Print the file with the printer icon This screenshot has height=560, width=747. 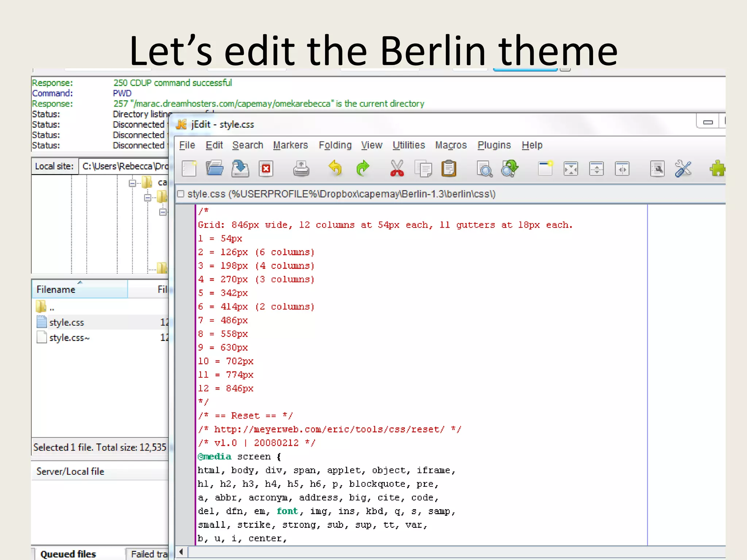[x=301, y=169]
